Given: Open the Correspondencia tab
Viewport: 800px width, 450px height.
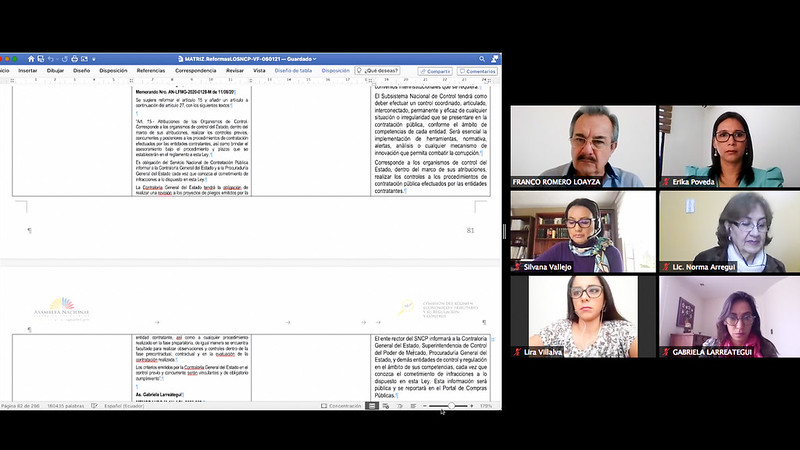Looking at the screenshot, I should coord(195,71).
